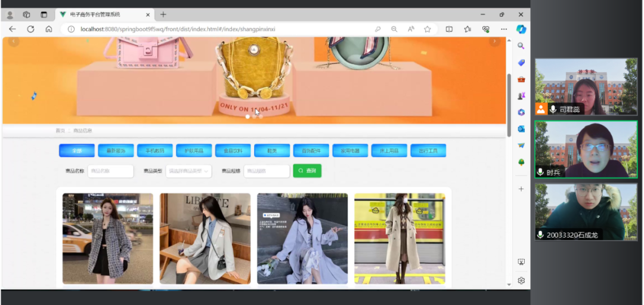644x305 pixels.
Task: Click the green 查询 search button
Action: click(307, 171)
